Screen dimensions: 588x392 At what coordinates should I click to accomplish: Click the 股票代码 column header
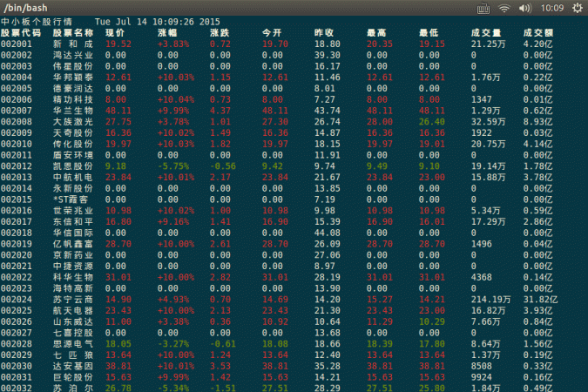click(x=21, y=33)
